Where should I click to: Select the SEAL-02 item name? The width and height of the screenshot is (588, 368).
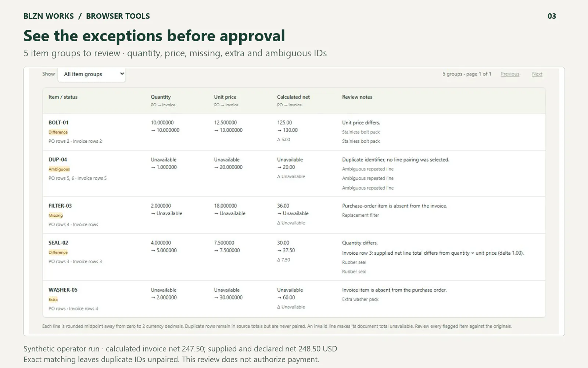click(x=58, y=243)
